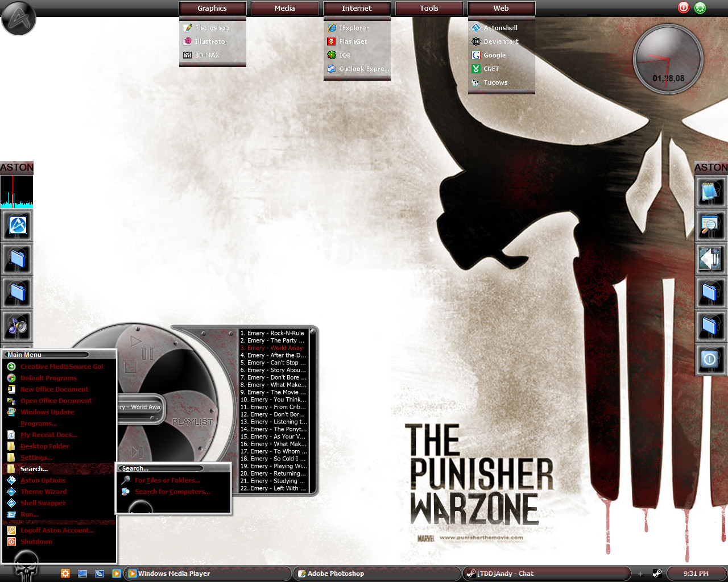The width and height of the screenshot is (728, 582).
Task: Click the Steam icon in system tray
Action: click(x=657, y=573)
